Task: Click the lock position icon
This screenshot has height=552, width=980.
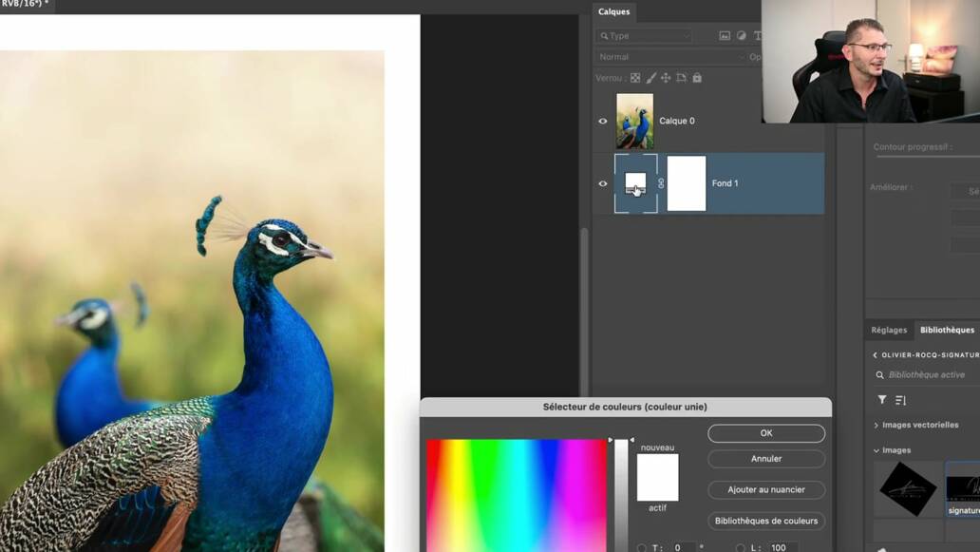Action: (667, 77)
